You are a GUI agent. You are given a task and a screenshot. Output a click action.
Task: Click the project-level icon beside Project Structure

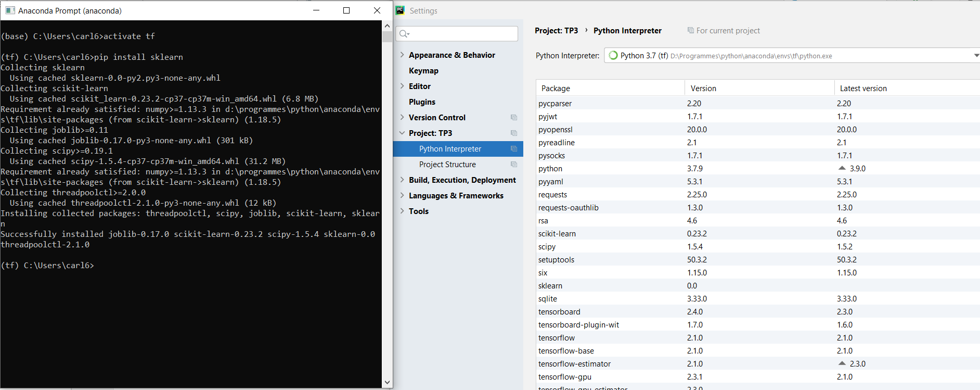pos(514,165)
